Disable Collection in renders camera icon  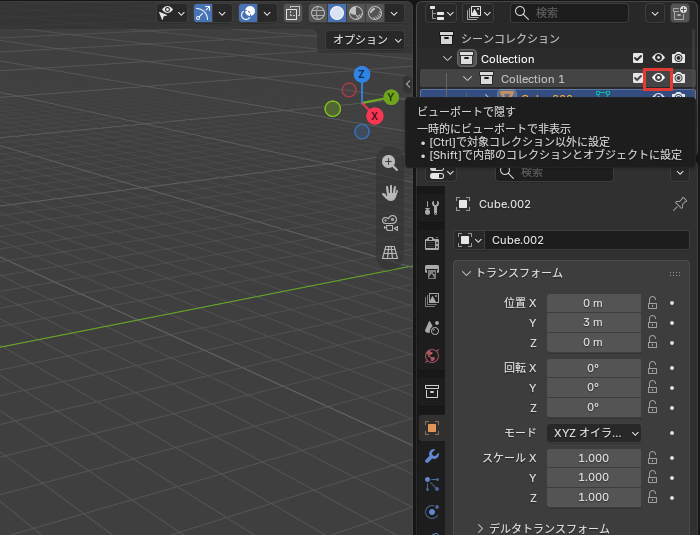(x=679, y=58)
